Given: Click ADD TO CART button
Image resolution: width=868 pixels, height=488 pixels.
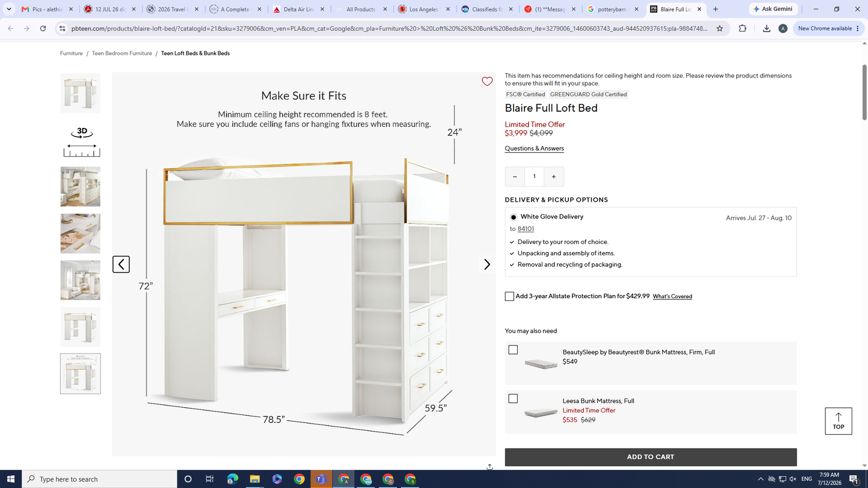Looking at the screenshot, I should pos(650,457).
